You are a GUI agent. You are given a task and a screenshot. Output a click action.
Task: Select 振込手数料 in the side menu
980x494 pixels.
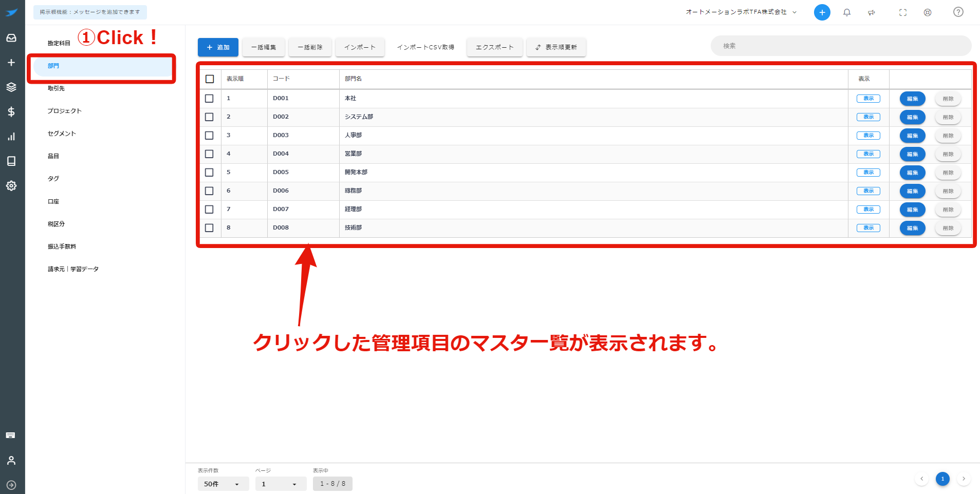tap(62, 246)
